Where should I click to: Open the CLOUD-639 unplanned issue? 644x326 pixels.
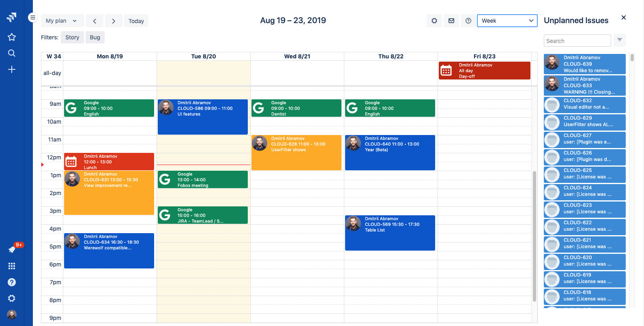click(x=584, y=64)
